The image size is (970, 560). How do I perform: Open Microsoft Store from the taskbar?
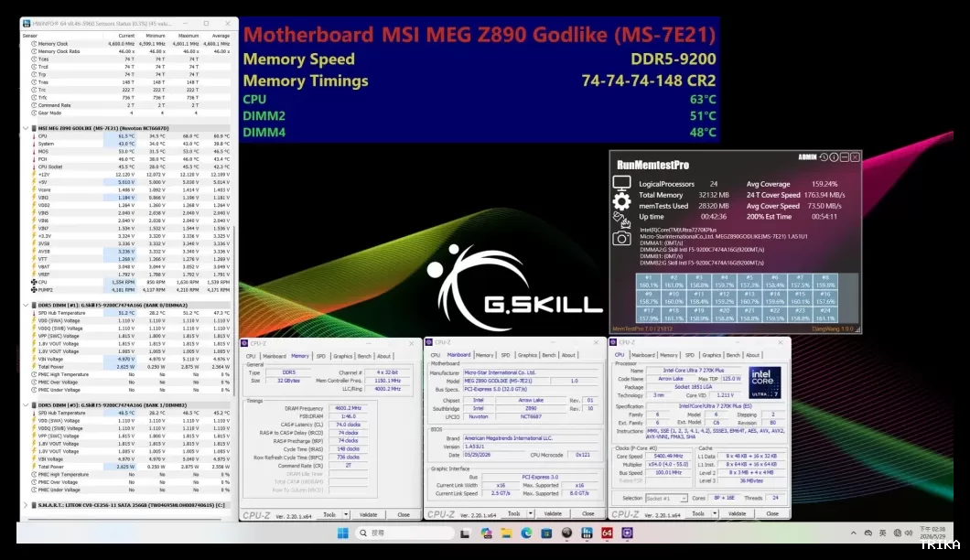pyautogui.click(x=546, y=533)
